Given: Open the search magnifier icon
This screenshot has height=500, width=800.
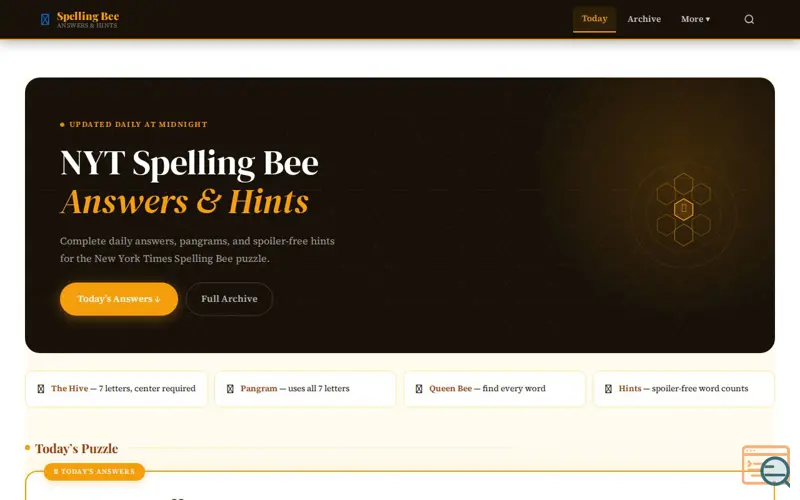Looking at the screenshot, I should coord(748,19).
